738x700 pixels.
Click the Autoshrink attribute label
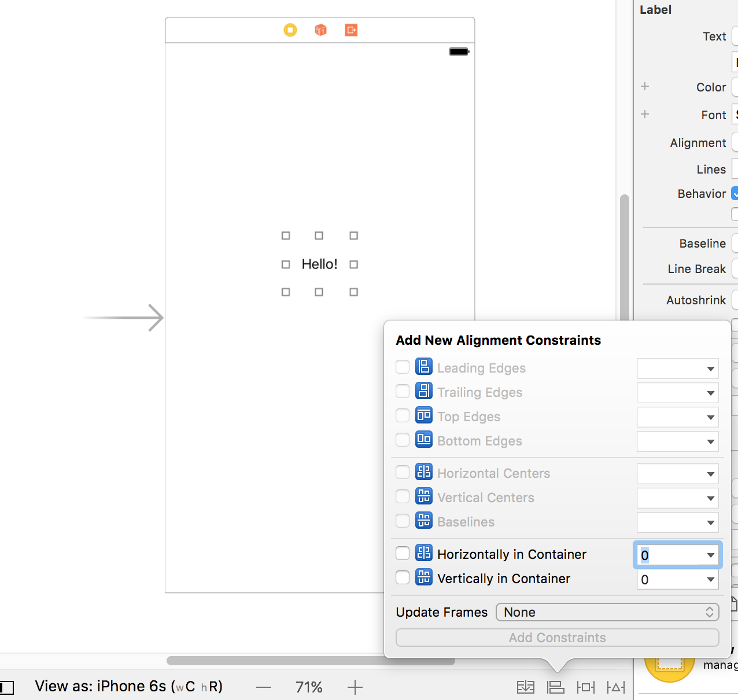tap(696, 300)
